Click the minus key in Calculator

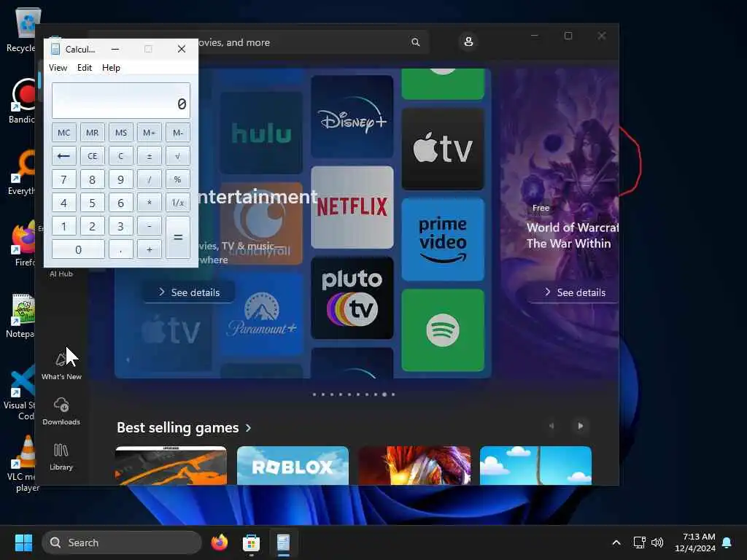(x=149, y=226)
